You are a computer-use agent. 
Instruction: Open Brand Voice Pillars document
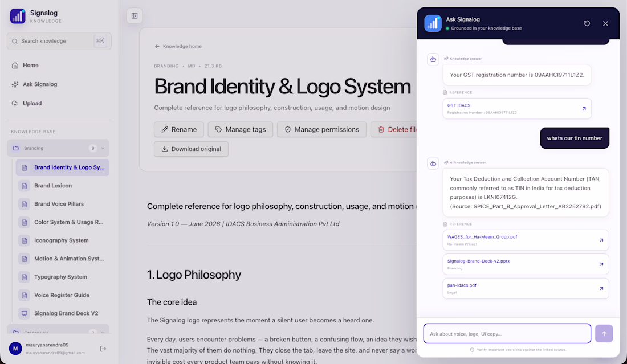pos(62,204)
